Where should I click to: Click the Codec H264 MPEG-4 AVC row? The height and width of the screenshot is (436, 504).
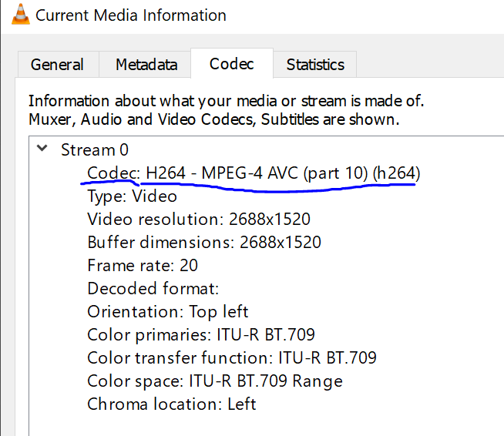[254, 173]
